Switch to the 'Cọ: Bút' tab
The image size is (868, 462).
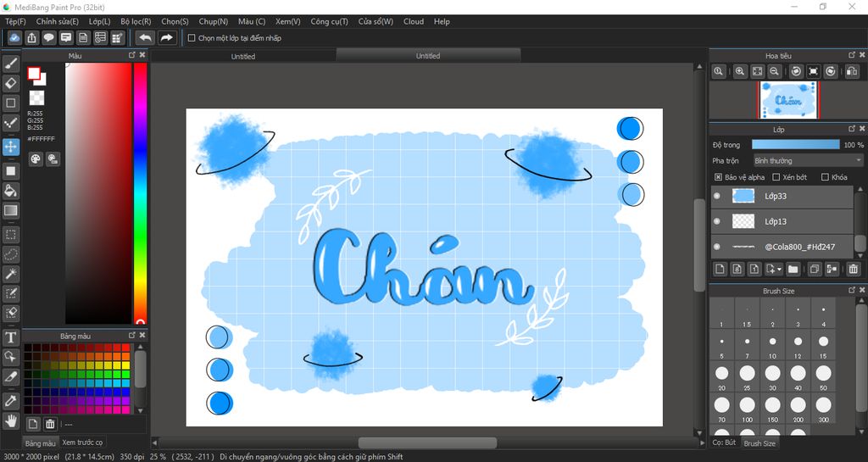(724, 443)
